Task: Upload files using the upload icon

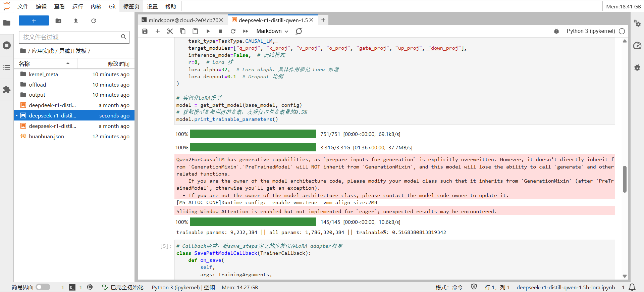Action: 76,21
